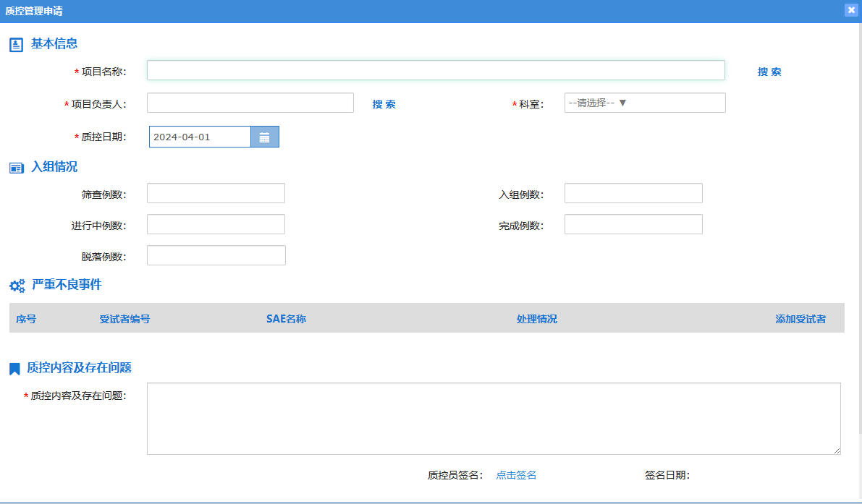Click the 完成例数 input field
The image size is (862, 504).
633,224
